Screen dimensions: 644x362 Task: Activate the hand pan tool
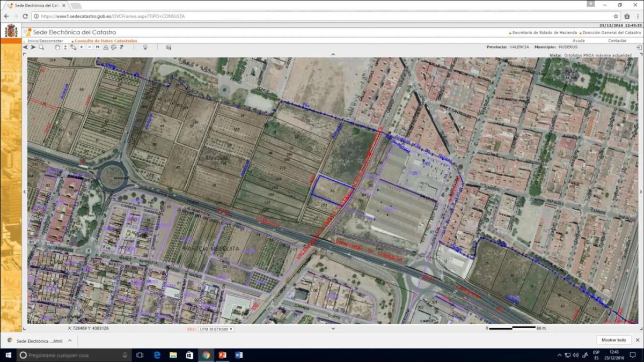(57, 47)
